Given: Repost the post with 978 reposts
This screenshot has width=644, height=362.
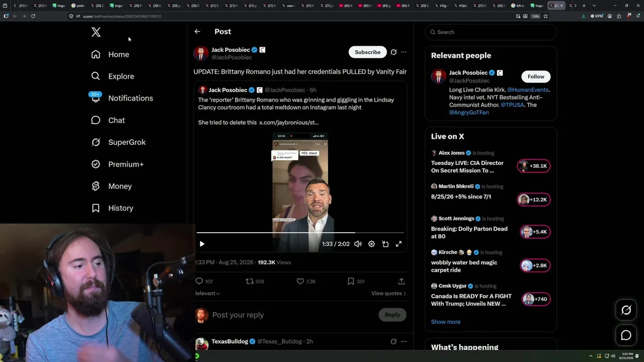Looking at the screenshot, I should [x=250, y=281].
